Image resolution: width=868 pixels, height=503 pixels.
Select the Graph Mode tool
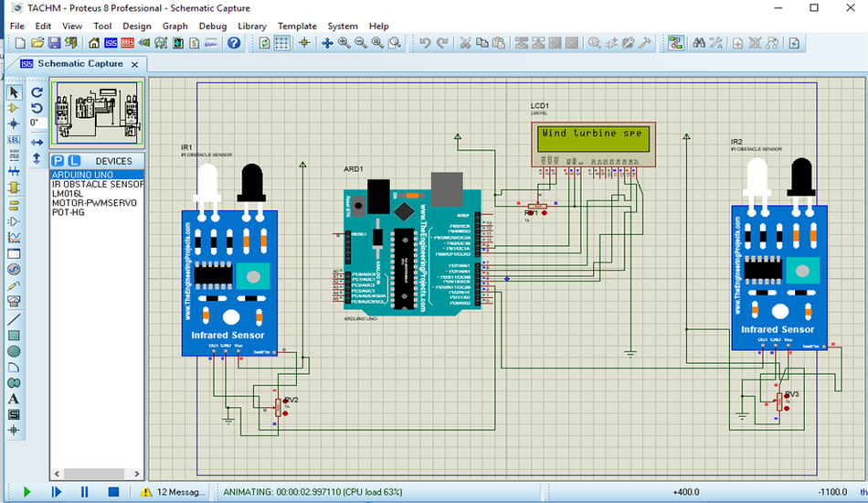tap(14, 237)
